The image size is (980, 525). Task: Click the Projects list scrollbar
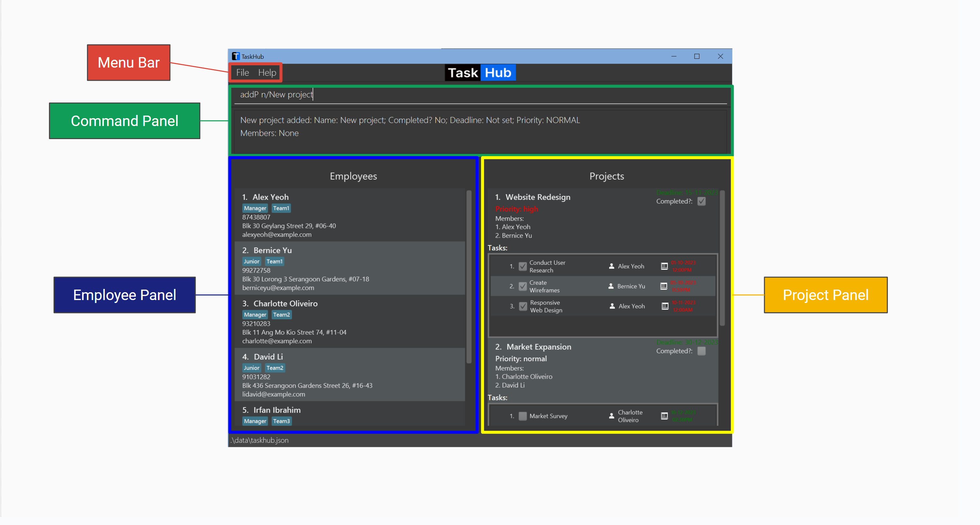(722, 258)
